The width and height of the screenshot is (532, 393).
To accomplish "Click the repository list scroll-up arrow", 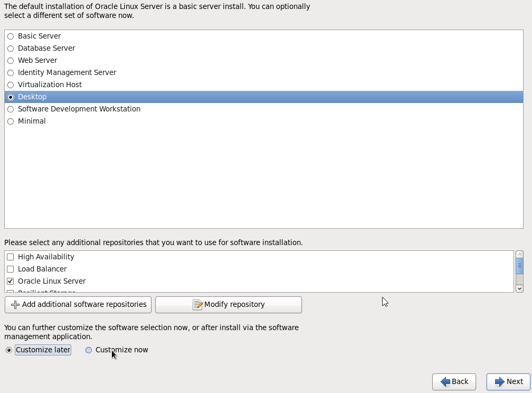I will [x=519, y=255].
